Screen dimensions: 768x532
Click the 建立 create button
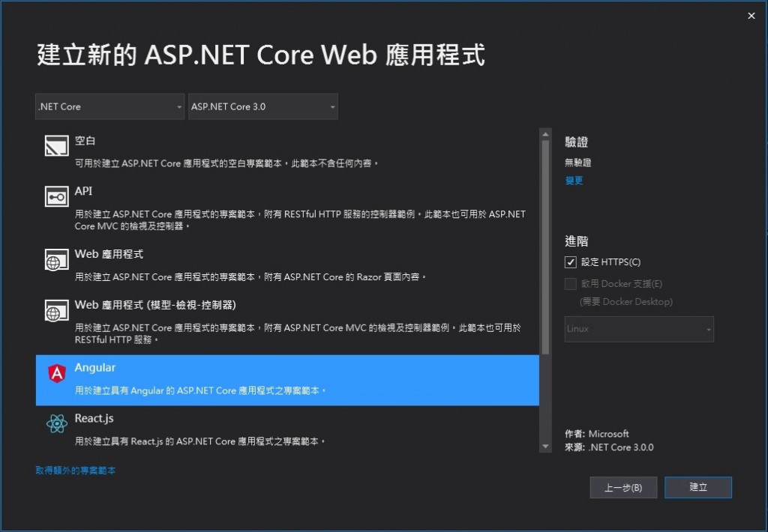point(698,488)
